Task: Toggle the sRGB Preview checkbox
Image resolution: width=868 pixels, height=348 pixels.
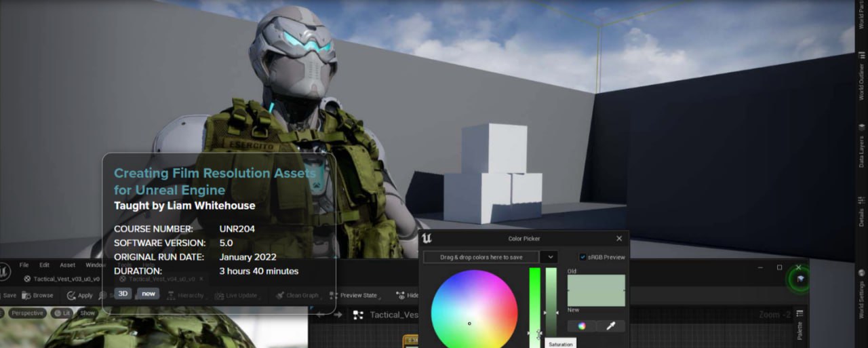Action: (x=583, y=257)
